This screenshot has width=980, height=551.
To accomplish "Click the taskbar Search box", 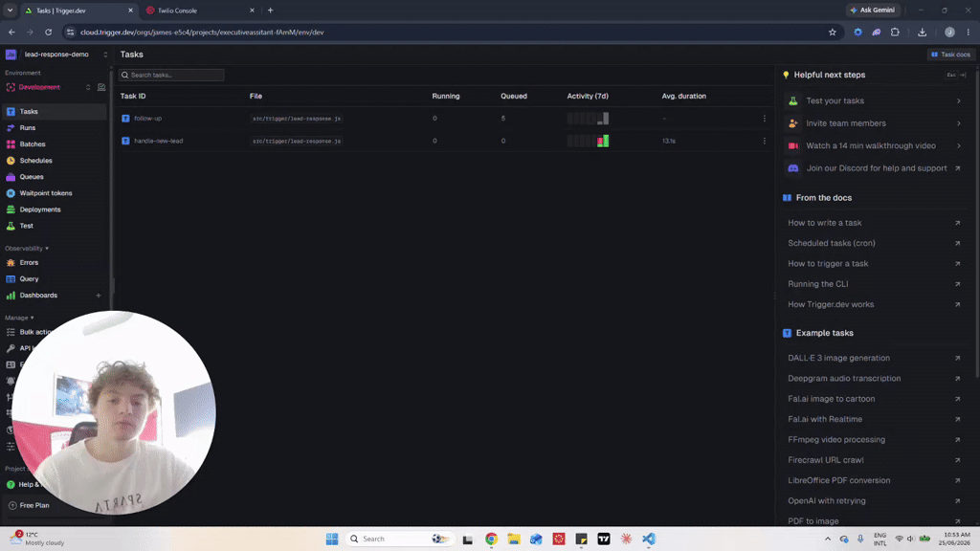I will [399, 539].
